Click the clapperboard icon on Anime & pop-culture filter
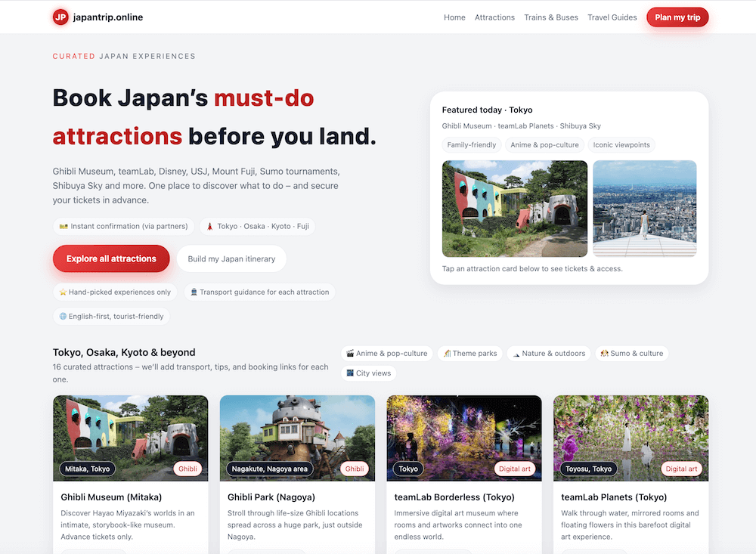Image resolution: width=756 pixels, height=554 pixels. pyautogui.click(x=350, y=353)
